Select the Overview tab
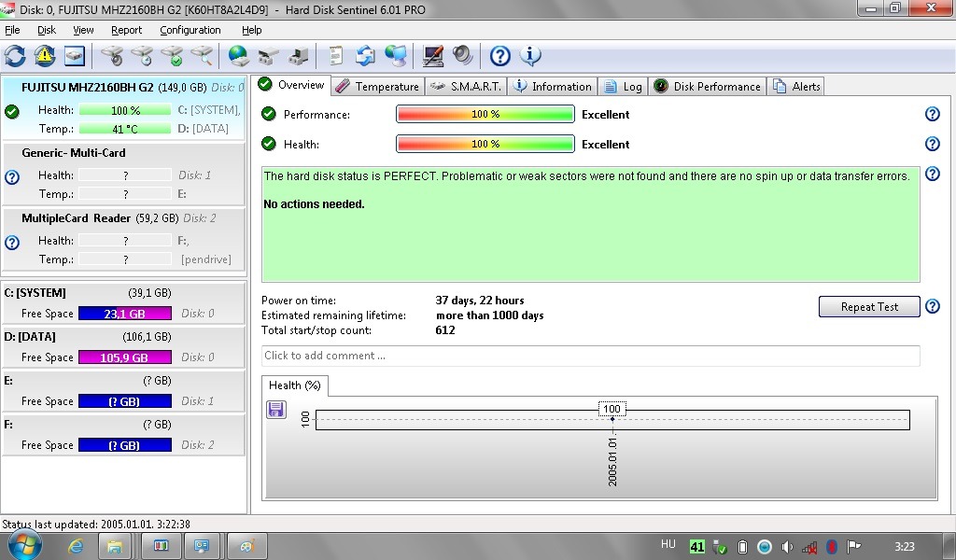 (x=291, y=85)
